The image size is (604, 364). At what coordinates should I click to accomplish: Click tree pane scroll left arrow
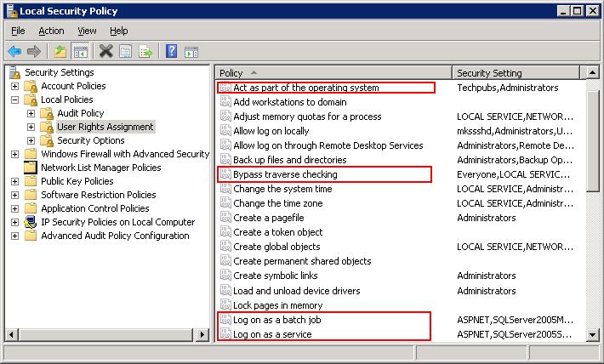click(x=12, y=334)
